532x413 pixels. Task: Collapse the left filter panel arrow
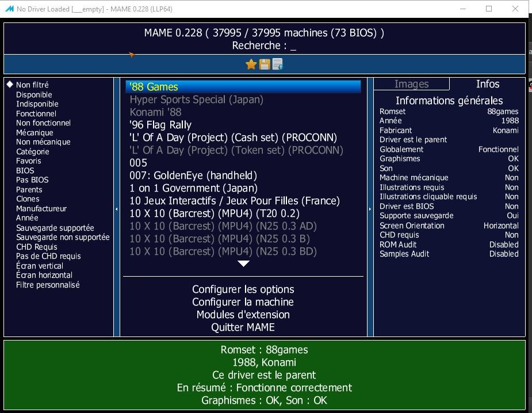tap(117, 209)
